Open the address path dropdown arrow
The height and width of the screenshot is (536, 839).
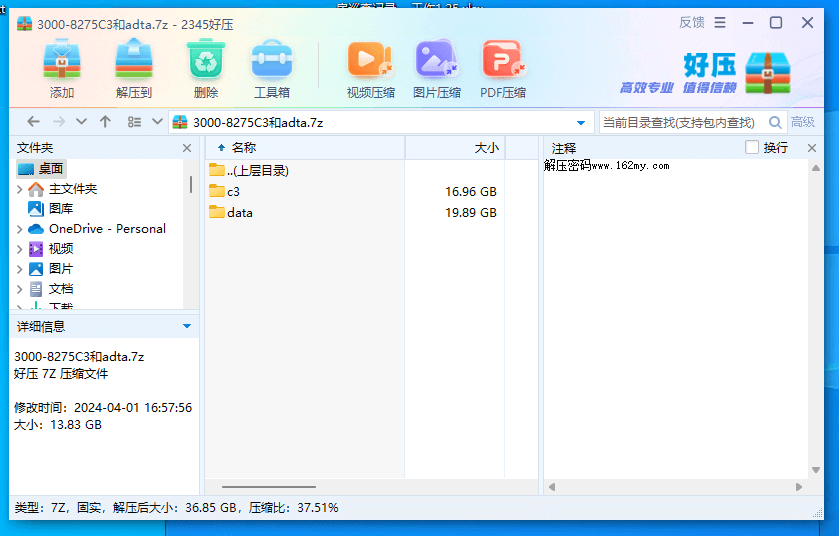click(x=581, y=122)
